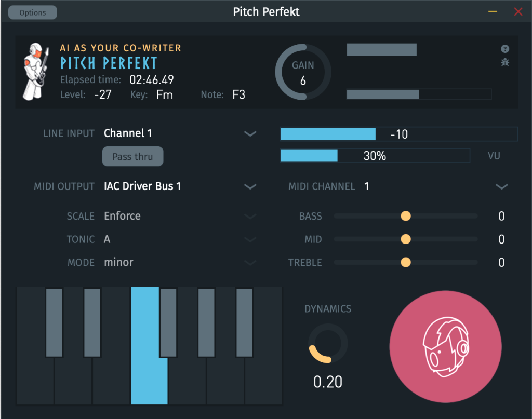Toggle the Pass thru button
532x419 pixels.
132,156
